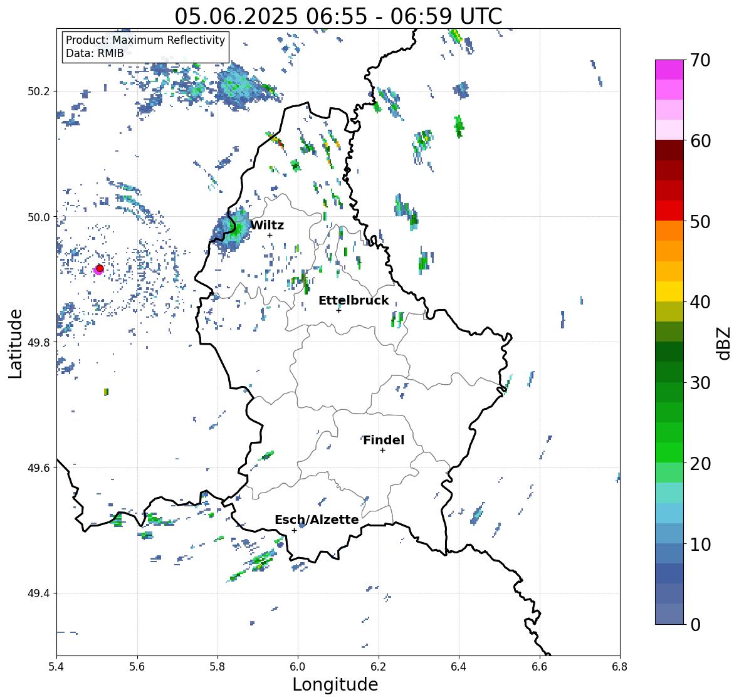Image resolution: width=739 pixels, height=700 pixels.
Task: Click the light blue 12-14 dBZ colorbar segment
Action: click(x=669, y=513)
